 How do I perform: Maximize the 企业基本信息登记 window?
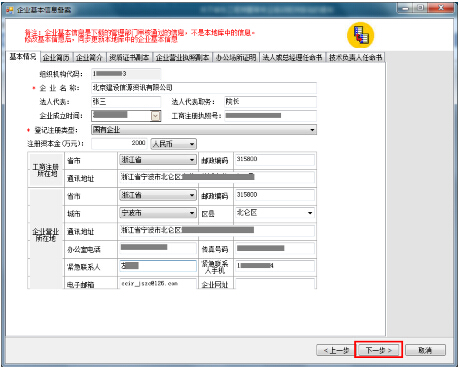point(421,8)
